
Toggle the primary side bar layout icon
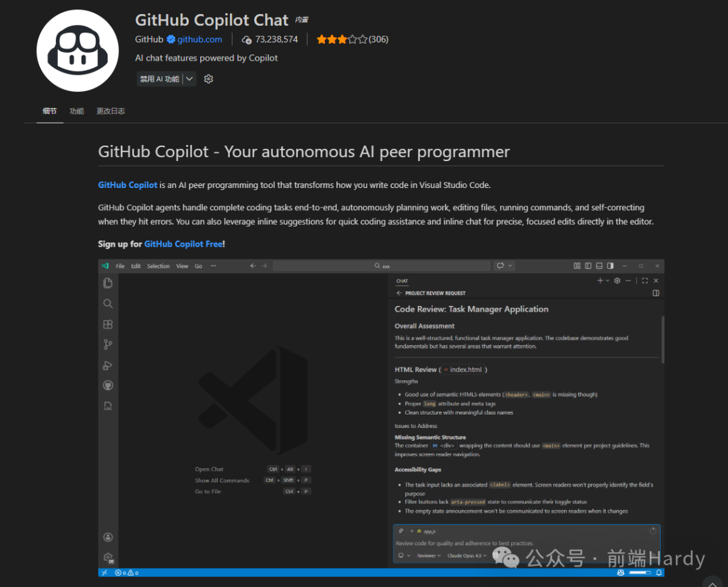click(588, 266)
